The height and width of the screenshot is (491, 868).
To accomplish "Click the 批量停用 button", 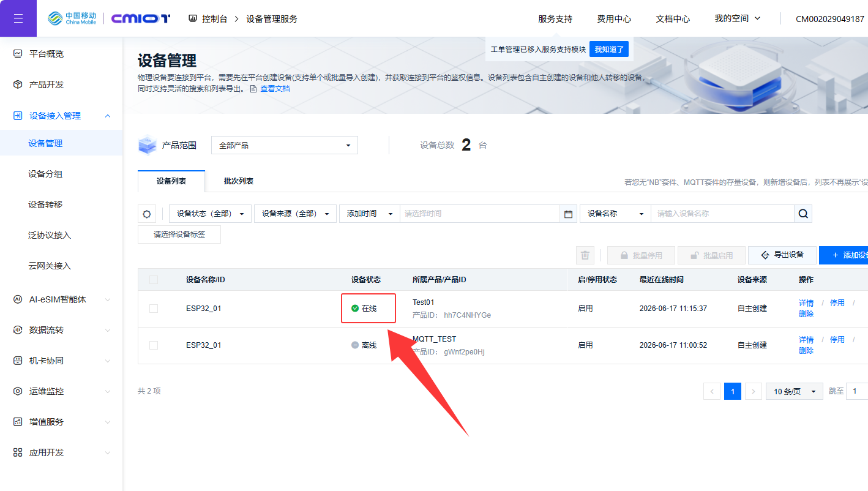I will [641, 255].
